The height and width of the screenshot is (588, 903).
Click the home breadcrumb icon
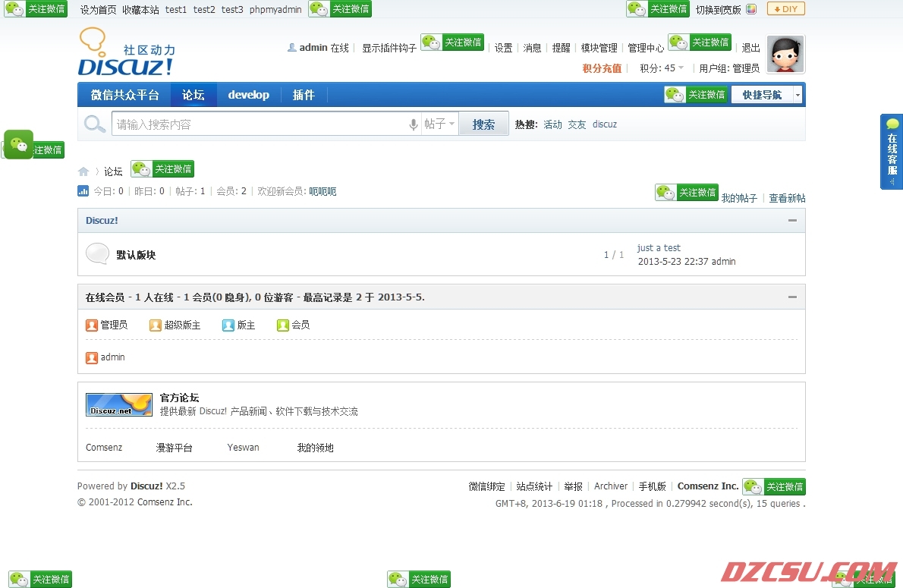tap(83, 171)
